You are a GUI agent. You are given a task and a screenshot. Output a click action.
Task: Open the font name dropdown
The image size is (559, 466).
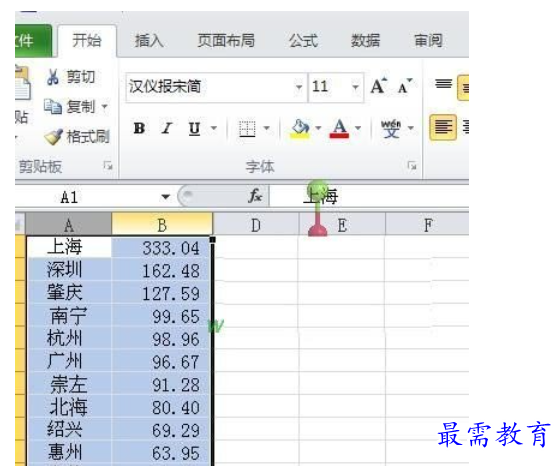pos(299,87)
